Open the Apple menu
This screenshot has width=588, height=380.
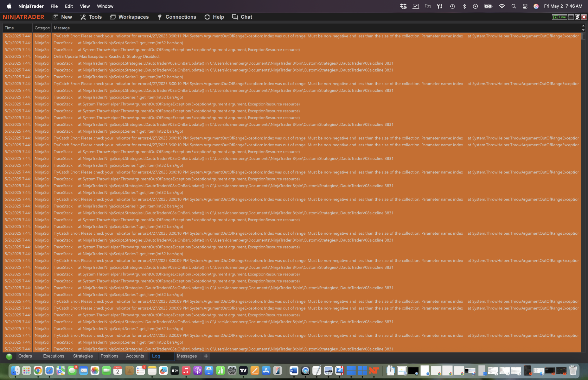(x=9, y=6)
